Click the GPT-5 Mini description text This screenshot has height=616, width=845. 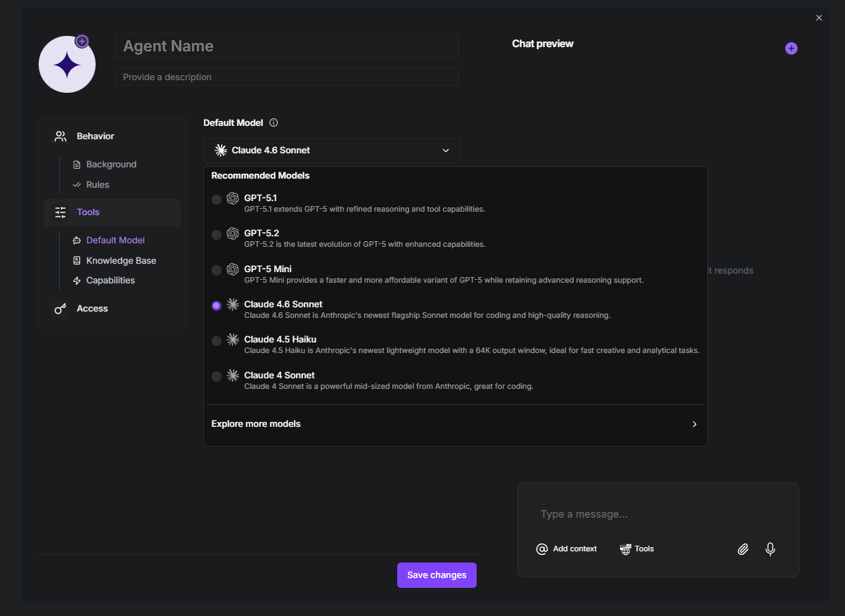pyautogui.click(x=444, y=281)
